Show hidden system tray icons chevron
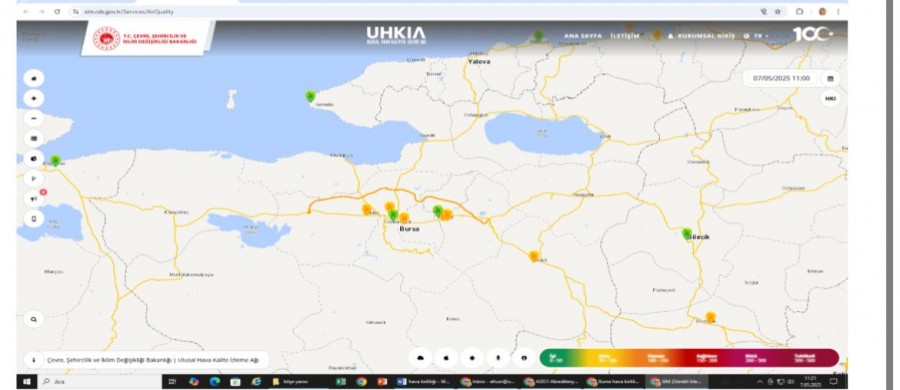 pos(760,381)
